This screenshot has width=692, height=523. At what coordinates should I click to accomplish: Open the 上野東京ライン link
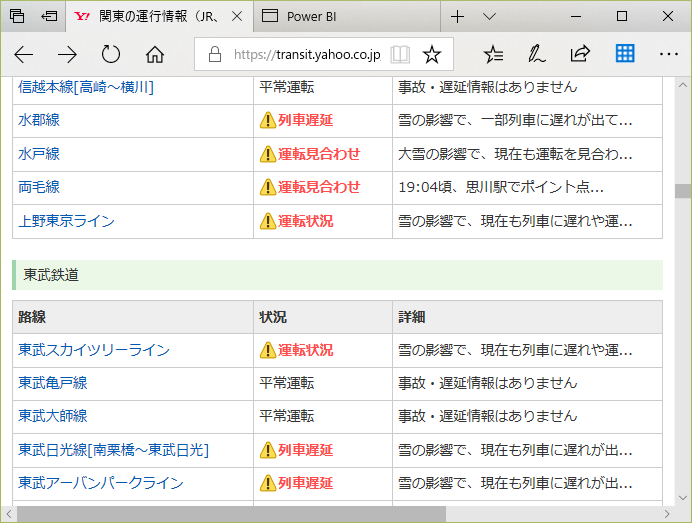66,221
